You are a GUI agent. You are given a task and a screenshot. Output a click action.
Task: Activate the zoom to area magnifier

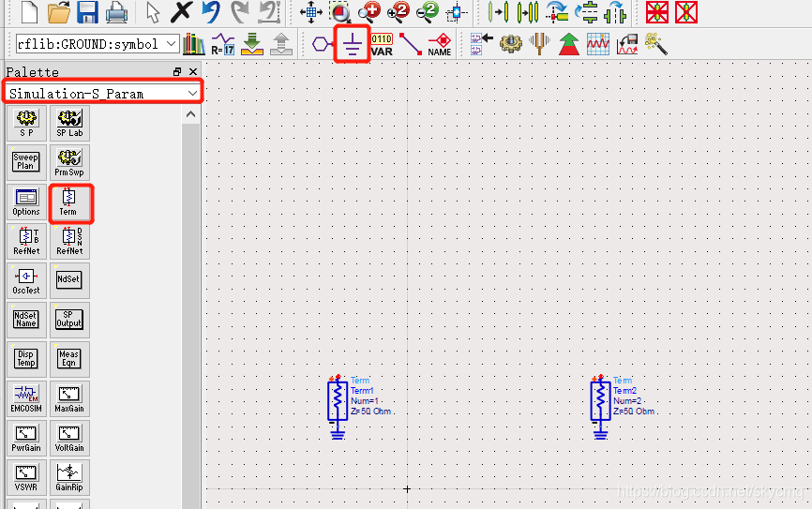click(x=340, y=12)
